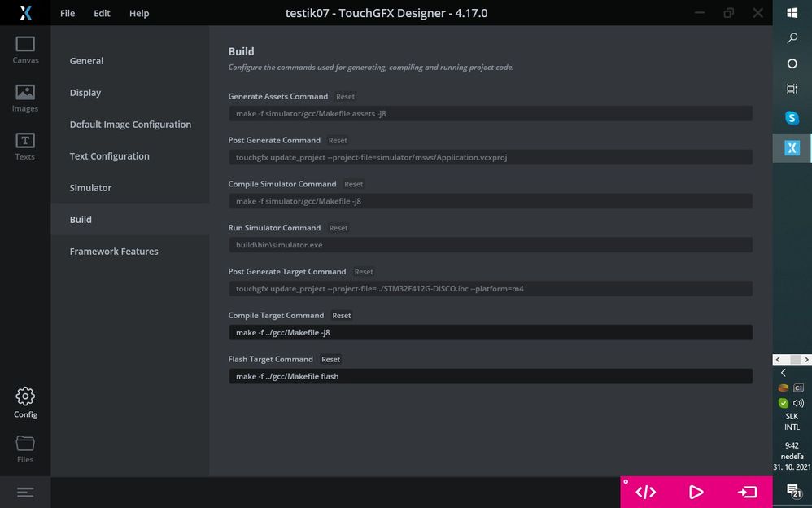The width and height of the screenshot is (812, 508).
Task: Select the Text Configuration tab
Action: coord(130,155)
